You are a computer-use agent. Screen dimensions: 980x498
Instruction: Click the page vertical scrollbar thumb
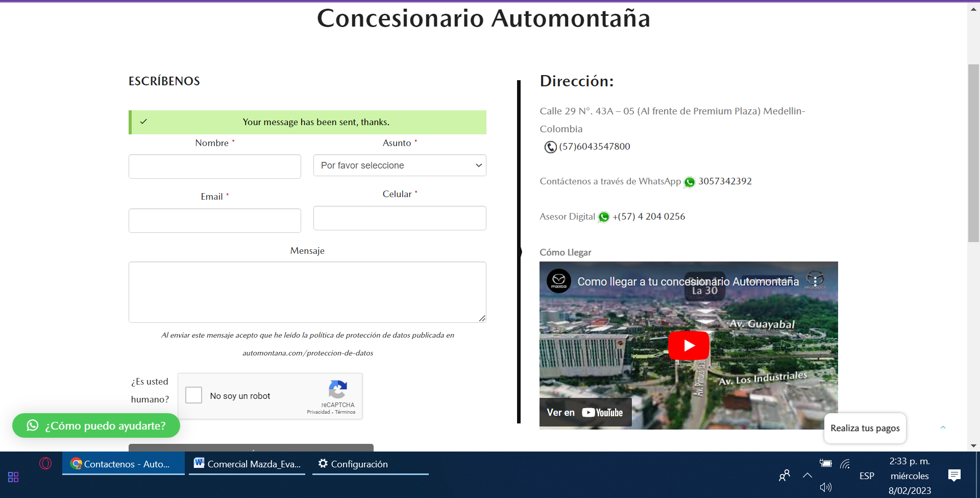click(973, 153)
